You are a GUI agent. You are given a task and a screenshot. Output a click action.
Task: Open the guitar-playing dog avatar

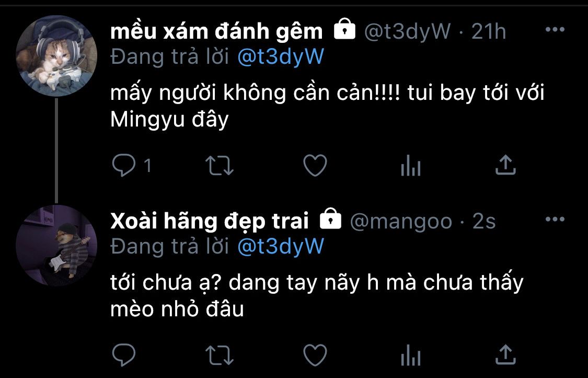(56, 246)
